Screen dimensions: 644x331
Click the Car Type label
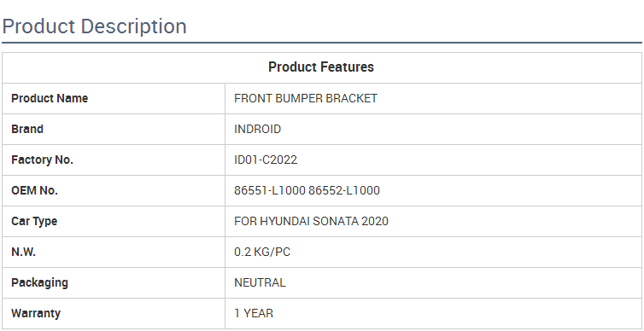34,222
